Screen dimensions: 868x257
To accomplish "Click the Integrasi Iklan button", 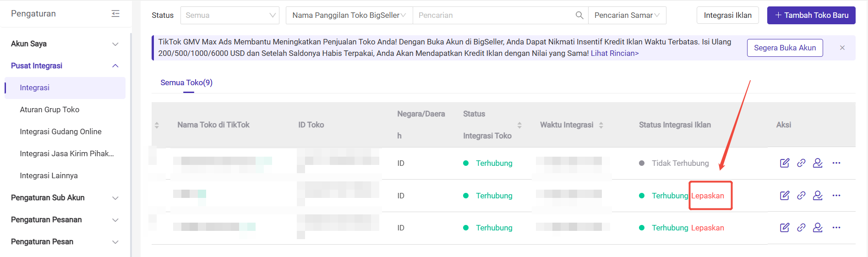I will (x=727, y=15).
